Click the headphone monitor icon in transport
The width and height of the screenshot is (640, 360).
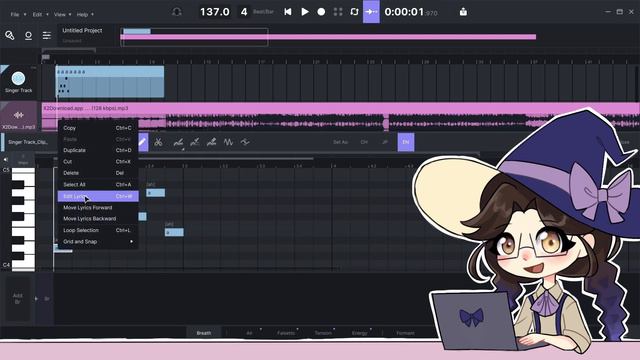tap(177, 12)
